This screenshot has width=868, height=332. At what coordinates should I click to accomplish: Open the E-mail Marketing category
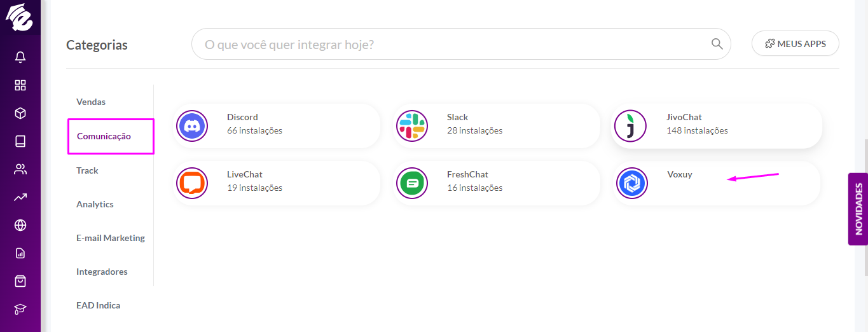[111, 238]
